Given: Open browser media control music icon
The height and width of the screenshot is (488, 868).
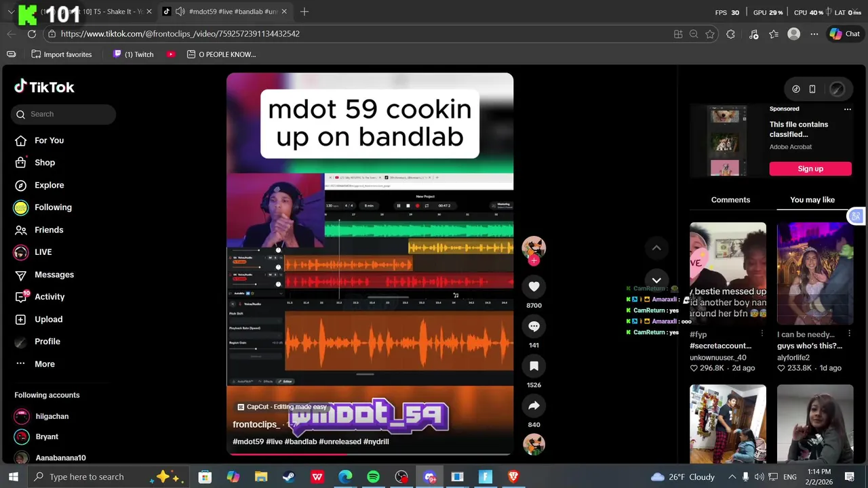Looking at the screenshot, I should coord(754,34).
